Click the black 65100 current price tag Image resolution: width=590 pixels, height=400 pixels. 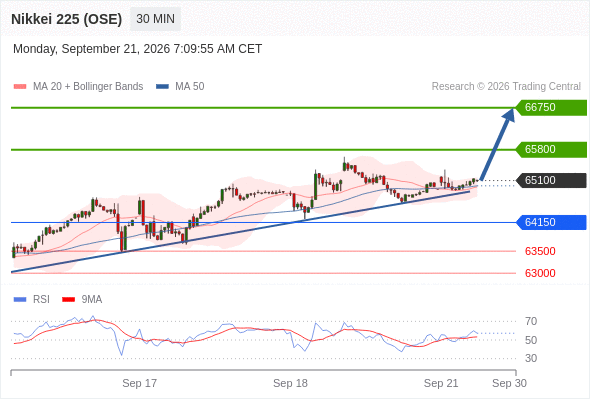(551, 180)
